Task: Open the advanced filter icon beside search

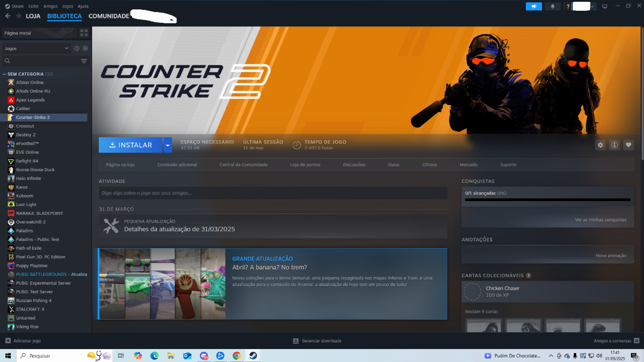Action: pyautogui.click(x=84, y=61)
